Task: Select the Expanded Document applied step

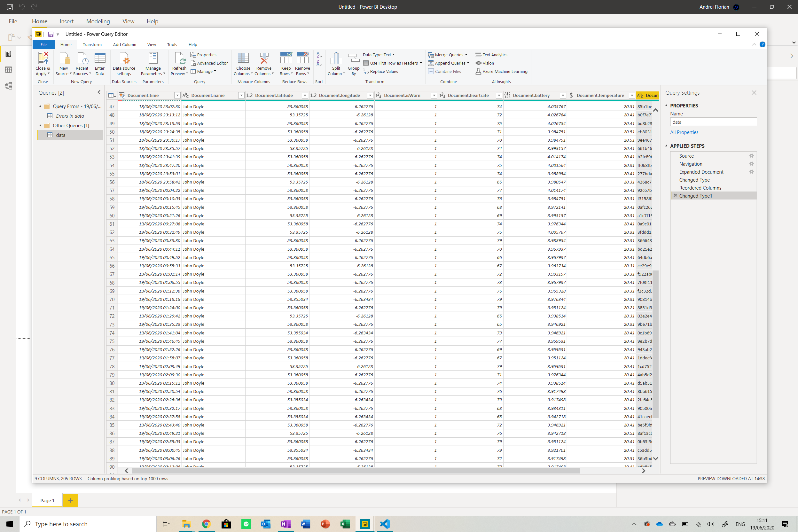Action: coord(701,172)
